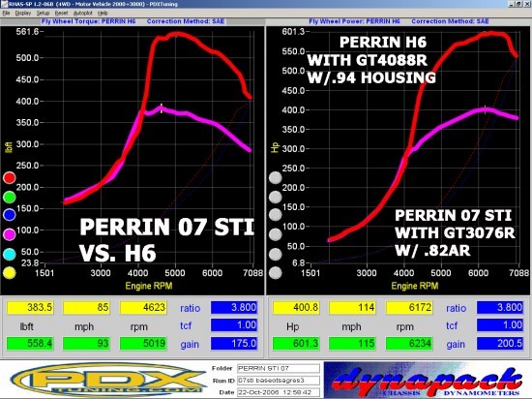
Task: Click the green 5019 rpm value field
Action: (x=143, y=343)
